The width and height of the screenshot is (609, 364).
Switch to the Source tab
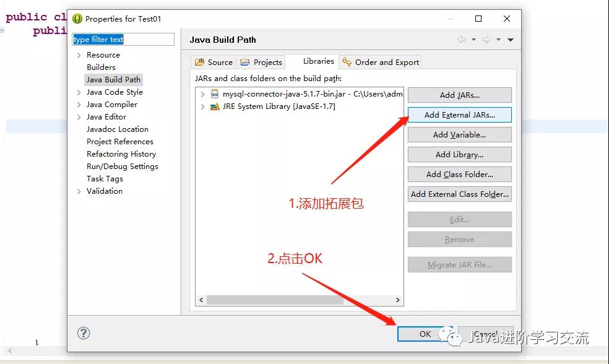click(x=214, y=62)
